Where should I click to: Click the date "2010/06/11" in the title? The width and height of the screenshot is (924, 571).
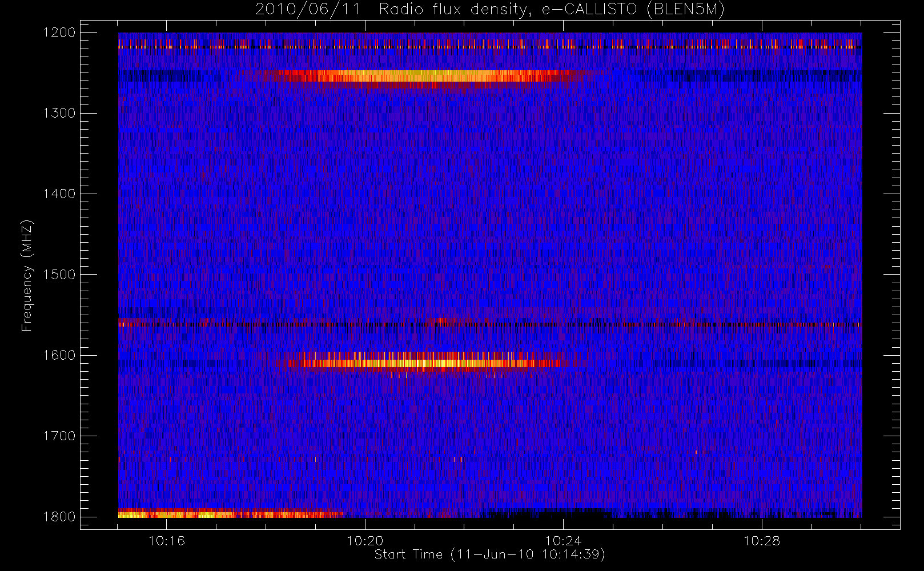pyautogui.click(x=308, y=9)
